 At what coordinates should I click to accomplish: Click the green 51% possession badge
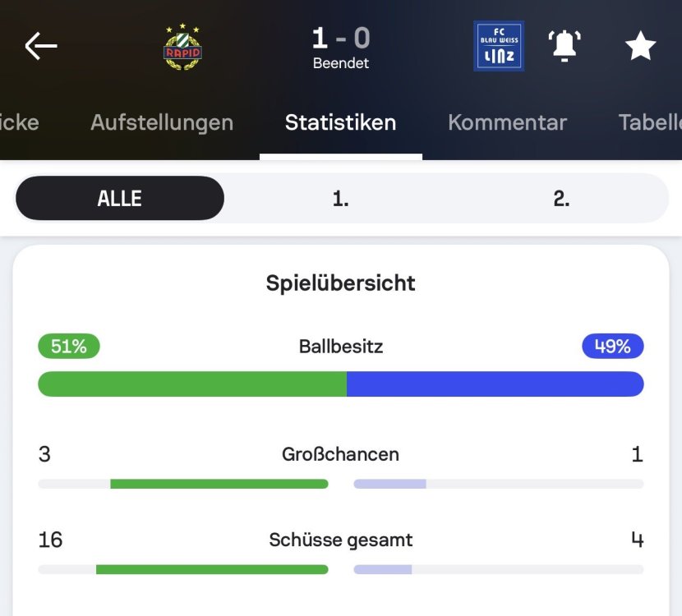69,347
